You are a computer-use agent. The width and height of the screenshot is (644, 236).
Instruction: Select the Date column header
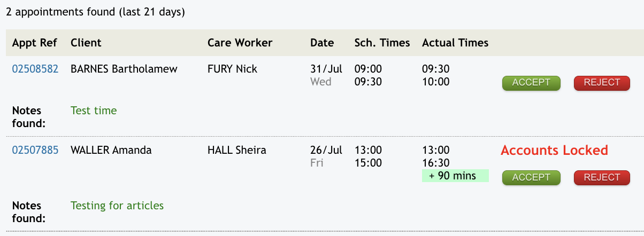tap(322, 43)
